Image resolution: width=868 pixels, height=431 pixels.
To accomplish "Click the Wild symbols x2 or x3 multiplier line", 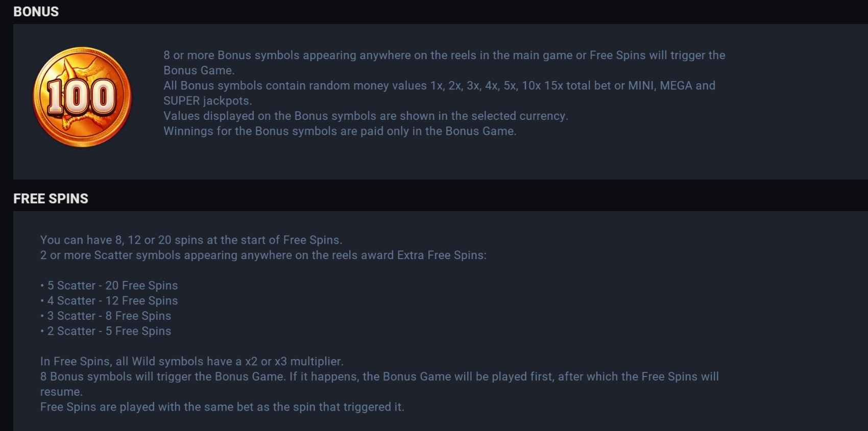I will click(192, 362).
